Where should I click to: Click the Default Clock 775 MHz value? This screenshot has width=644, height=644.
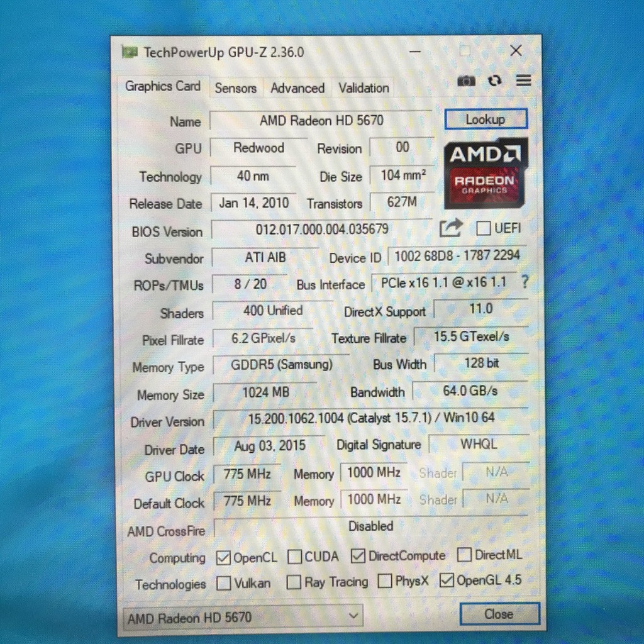point(247,501)
